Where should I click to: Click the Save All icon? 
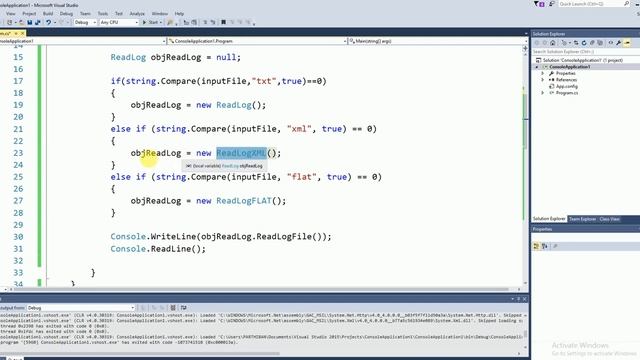[38, 22]
